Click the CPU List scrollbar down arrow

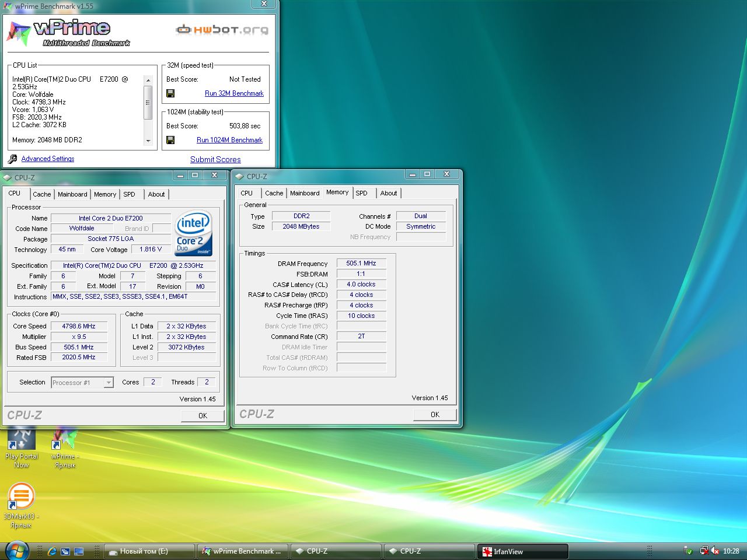point(148,141)
